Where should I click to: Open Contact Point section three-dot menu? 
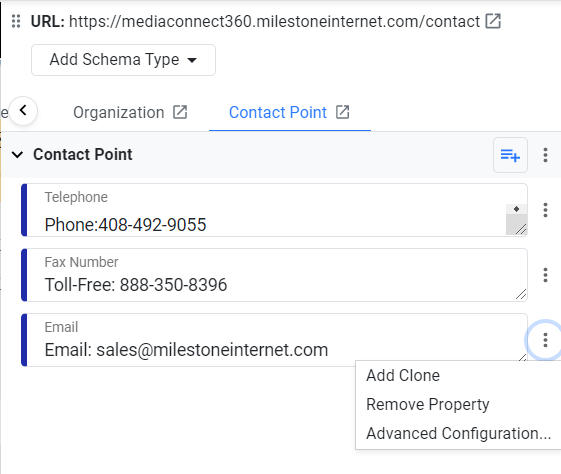tap(545, 155)
